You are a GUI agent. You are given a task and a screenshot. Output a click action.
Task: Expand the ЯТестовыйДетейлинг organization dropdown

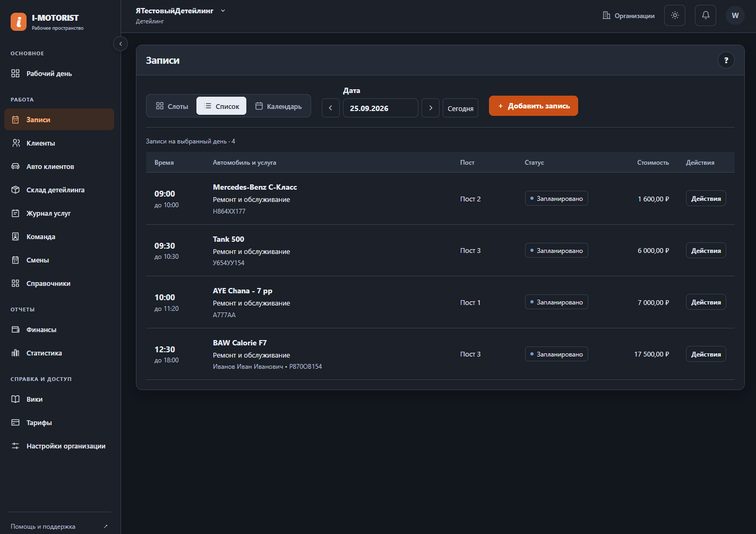click(181, 11)
